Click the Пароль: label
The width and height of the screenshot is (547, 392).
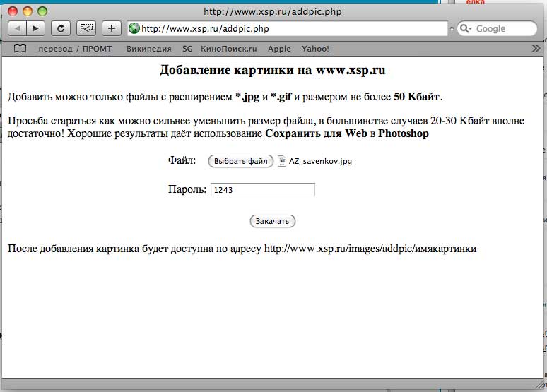coord(187,189)
